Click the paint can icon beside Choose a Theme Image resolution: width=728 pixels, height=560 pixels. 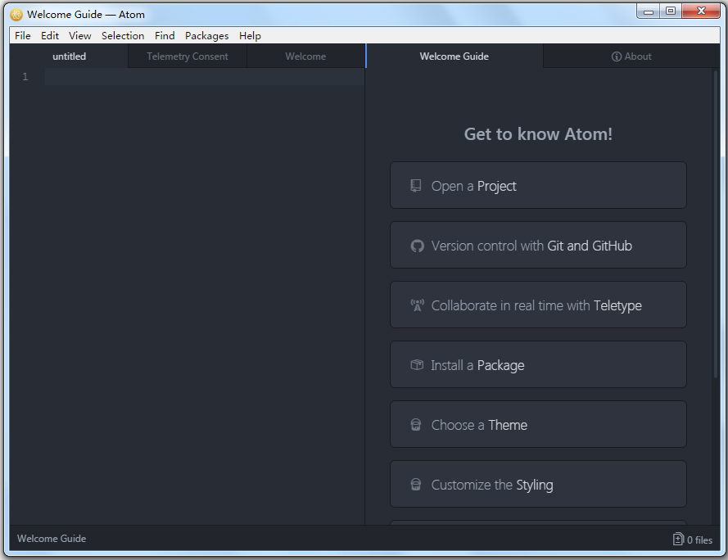coord(415,425)
